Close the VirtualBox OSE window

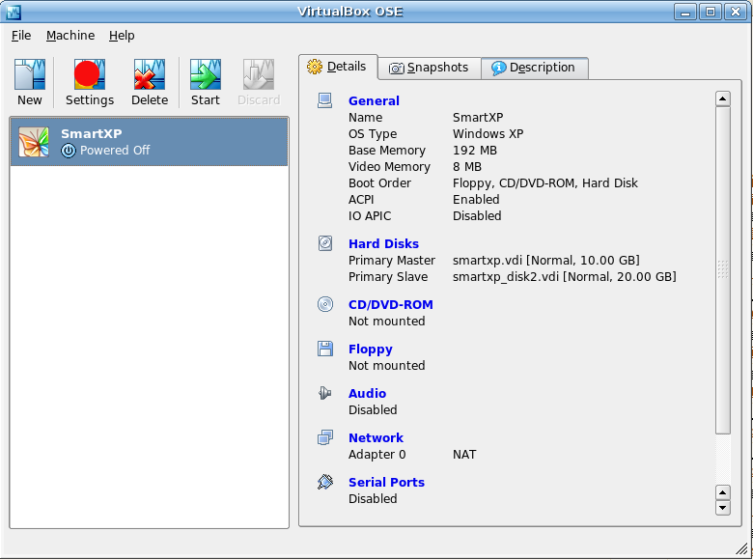pos(736,12)
